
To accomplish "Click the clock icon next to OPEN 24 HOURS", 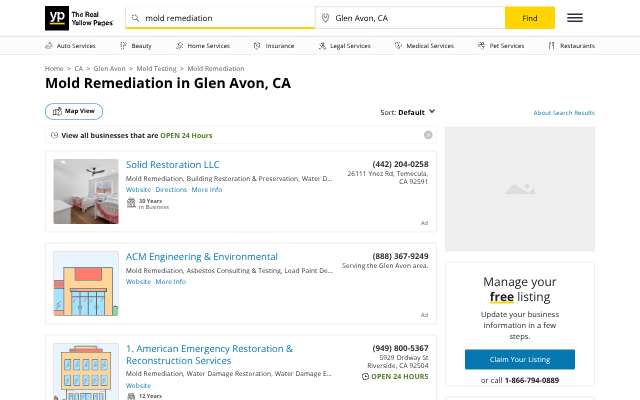I will 365,376.
